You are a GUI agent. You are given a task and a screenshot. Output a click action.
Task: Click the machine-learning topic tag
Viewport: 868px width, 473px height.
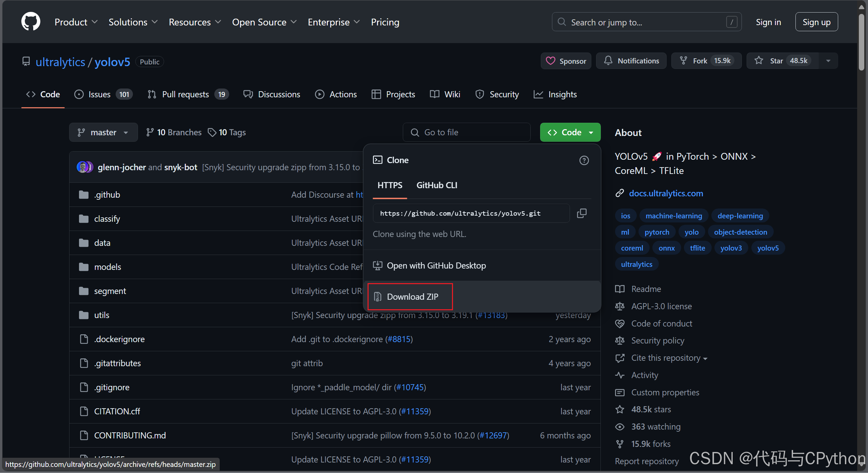[674, 216]
